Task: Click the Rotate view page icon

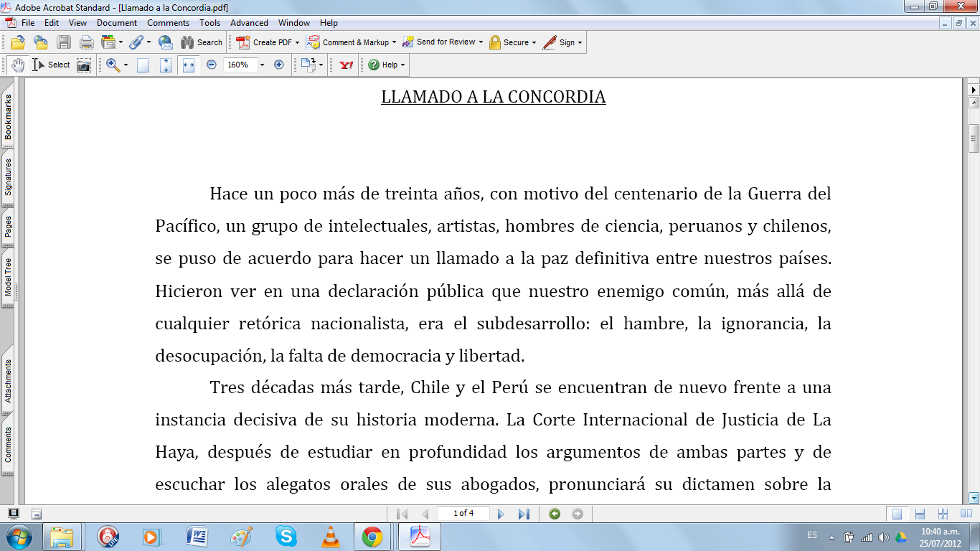Action: [x=308, y=65]
